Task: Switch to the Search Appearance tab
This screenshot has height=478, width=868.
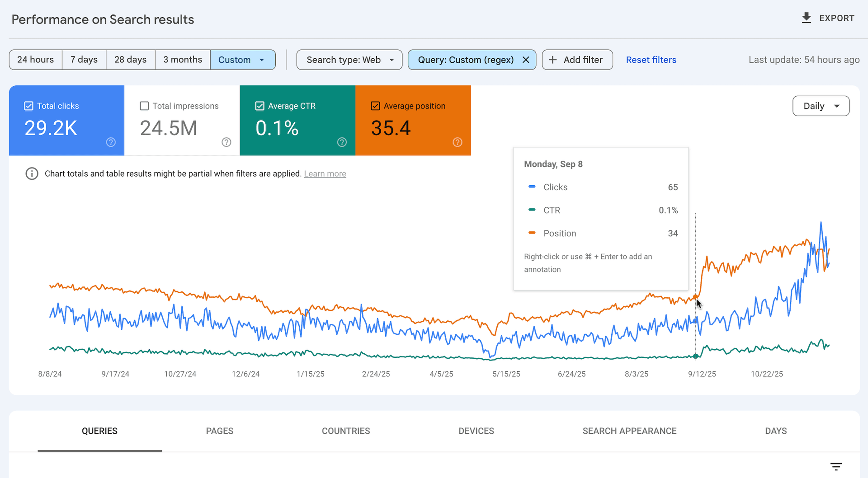Action: [x=629, y=431]
